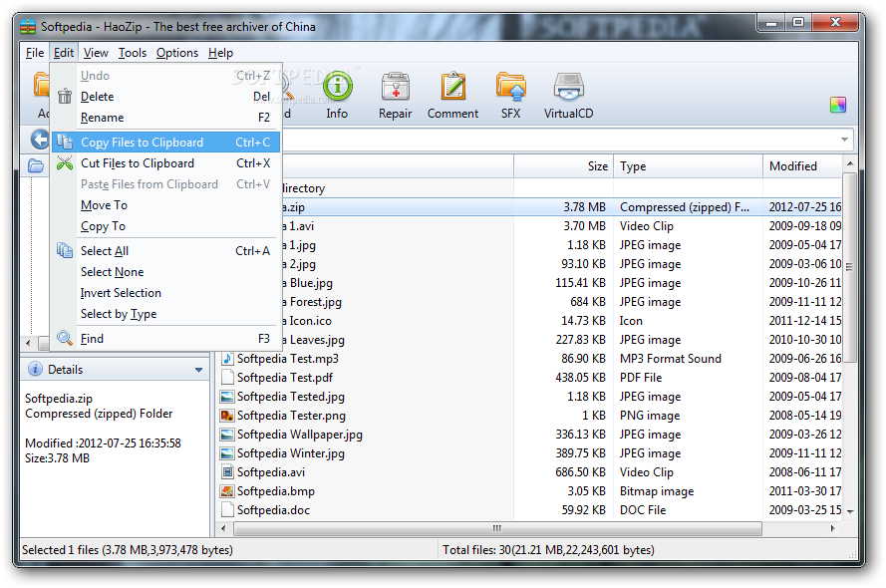Click the Total files status bar text

[x=548, y=549]
